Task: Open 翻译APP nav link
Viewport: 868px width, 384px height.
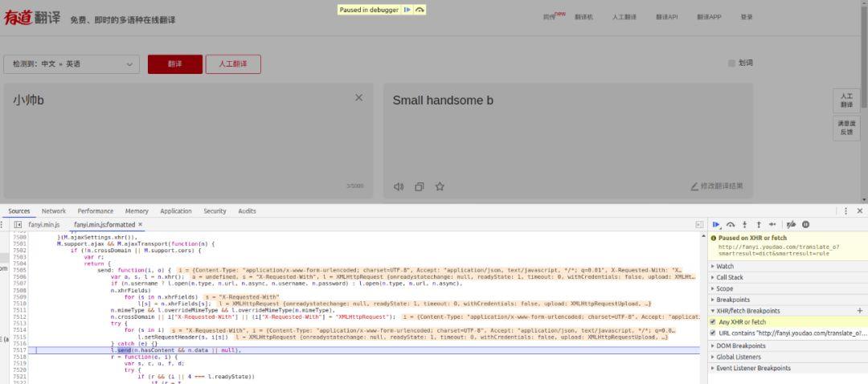Action: pyautogui.click(x=709, y=17)
